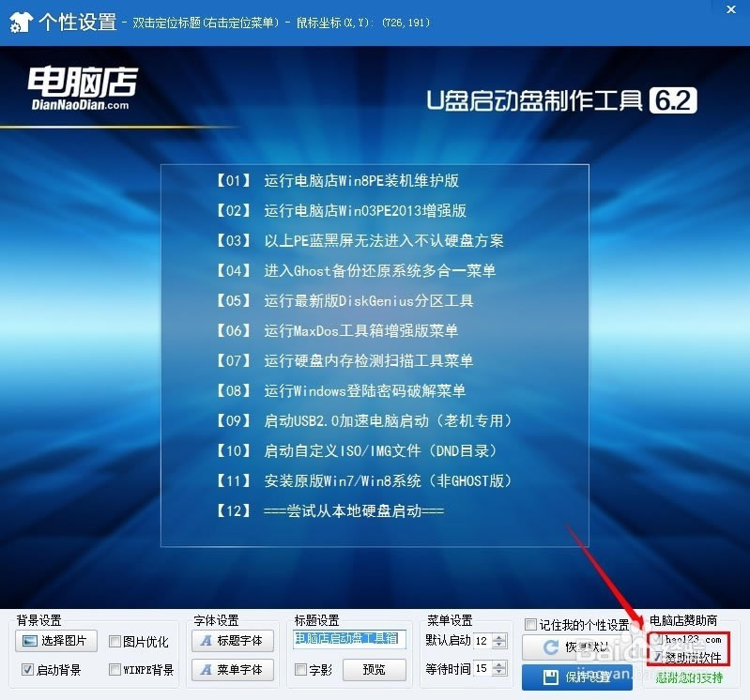The width and height of the screenshot is (750, 700).
Task: Increase the 默认启动 value with up arrow
Action: 499,637
